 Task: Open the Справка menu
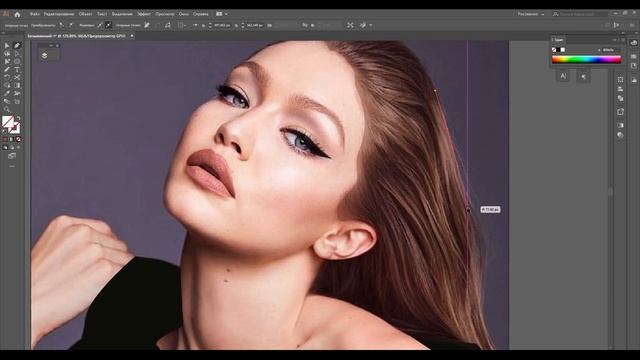200,14
